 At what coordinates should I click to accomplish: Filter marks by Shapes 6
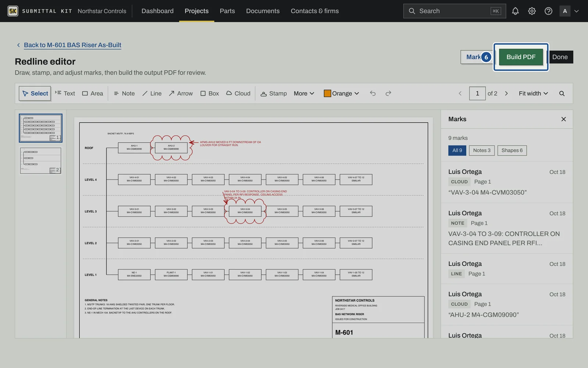(512, 150)
